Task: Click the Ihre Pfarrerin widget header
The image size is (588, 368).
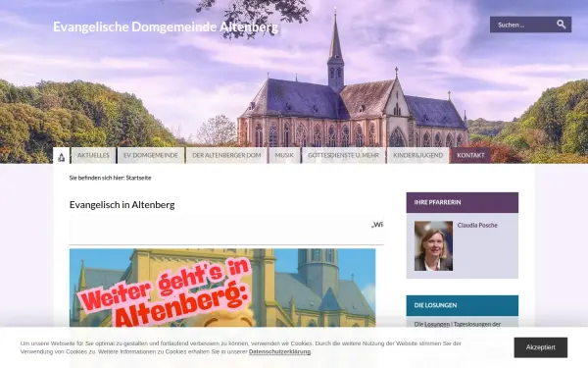Action: [x=463, y=202]
